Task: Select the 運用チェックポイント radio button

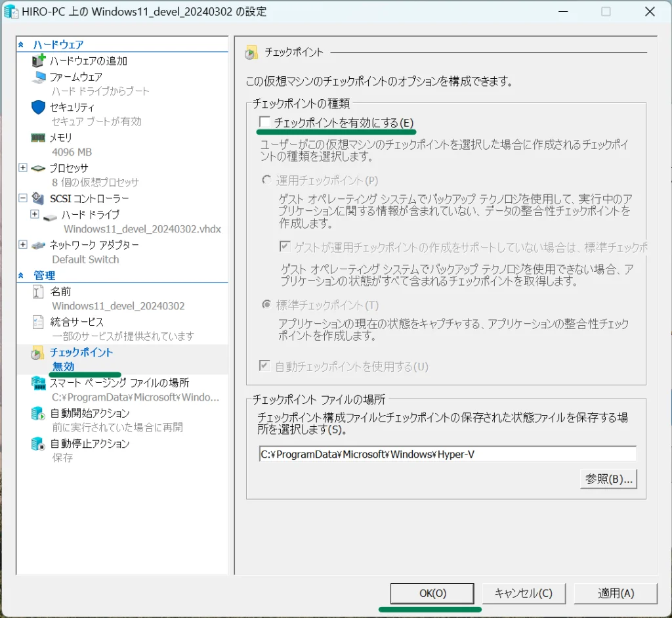Action: pos(266,180)
